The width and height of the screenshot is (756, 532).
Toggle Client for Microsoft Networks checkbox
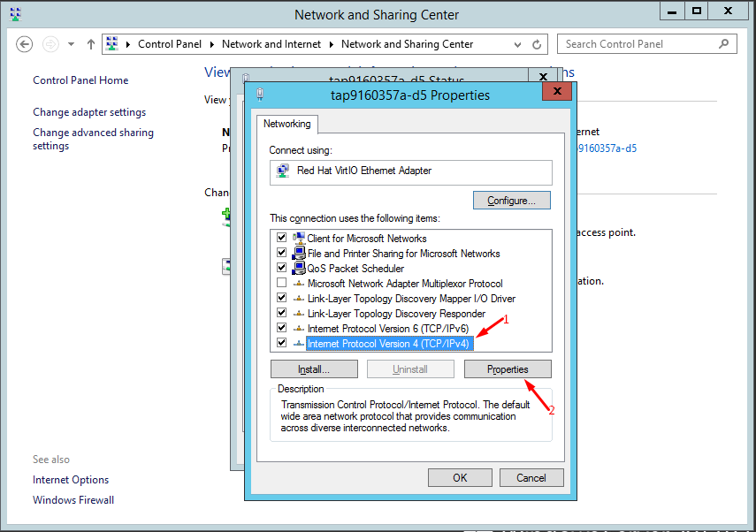281,238
